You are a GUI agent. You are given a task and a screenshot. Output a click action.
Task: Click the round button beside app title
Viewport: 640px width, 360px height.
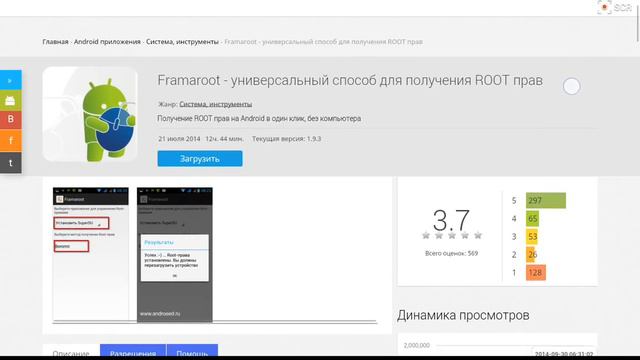point(571,87)
